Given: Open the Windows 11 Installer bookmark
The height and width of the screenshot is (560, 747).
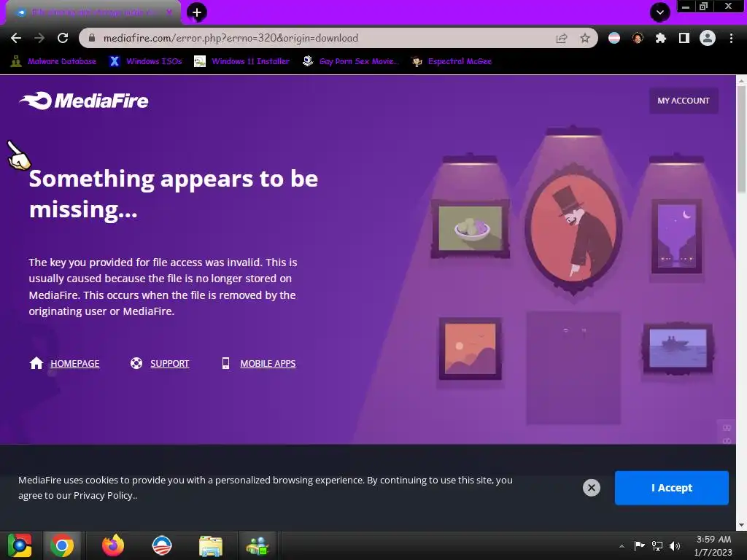Looking at the screenshot, I should (242, 61).
